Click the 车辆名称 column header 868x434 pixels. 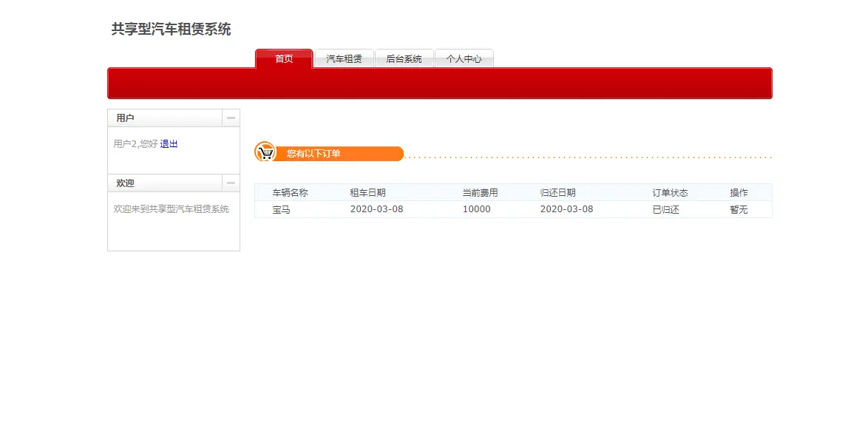pyautogui.click(x=290, y=193)
